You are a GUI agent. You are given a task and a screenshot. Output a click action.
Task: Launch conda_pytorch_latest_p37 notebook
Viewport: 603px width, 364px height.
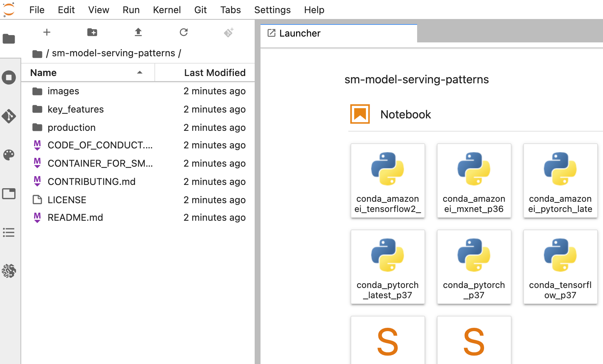pyautogui.click(x=388, y=267)
